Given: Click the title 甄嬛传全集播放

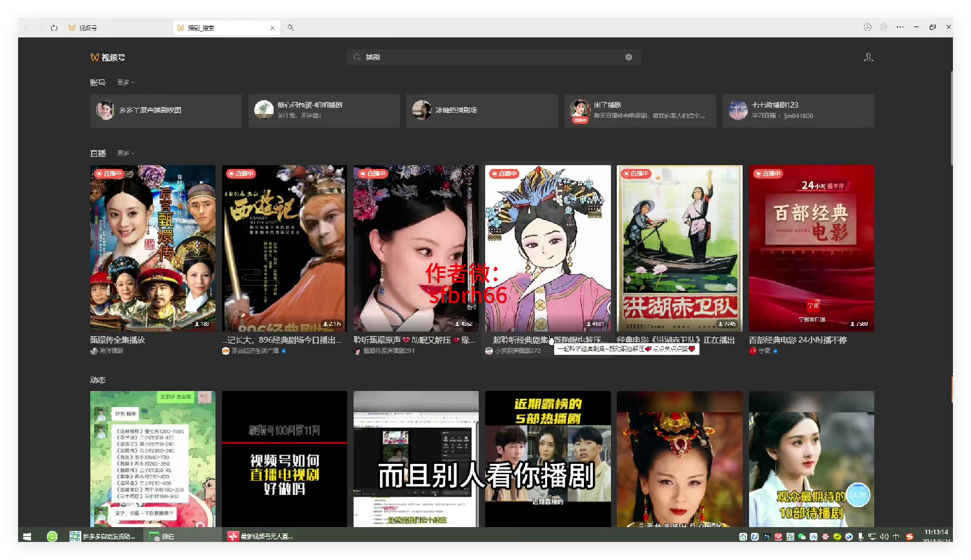Looking at the screenshot, I should click(117, 340).
